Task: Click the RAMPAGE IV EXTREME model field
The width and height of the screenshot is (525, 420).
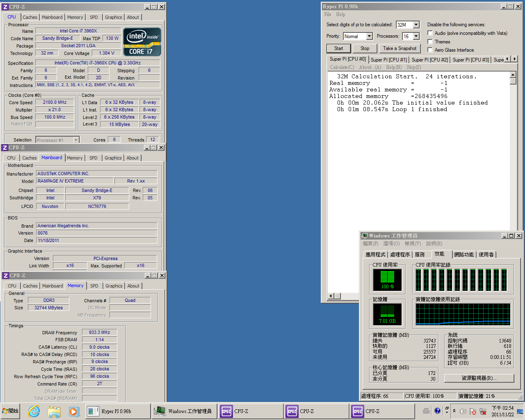Action: (75, 181)
